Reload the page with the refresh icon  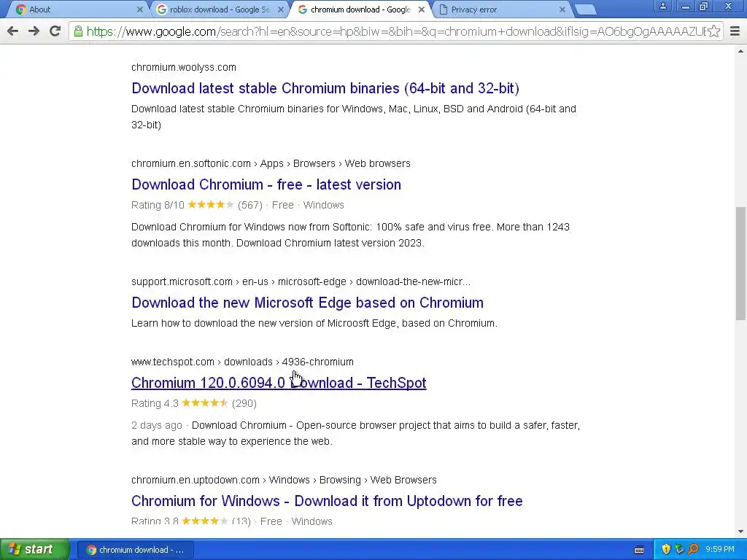coord(55,31)
